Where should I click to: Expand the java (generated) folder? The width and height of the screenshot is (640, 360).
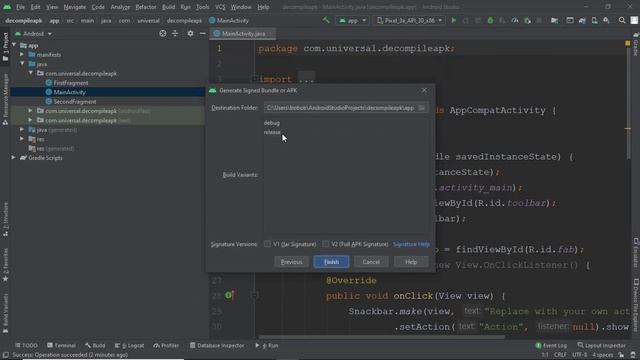click(x=22, y=129)
